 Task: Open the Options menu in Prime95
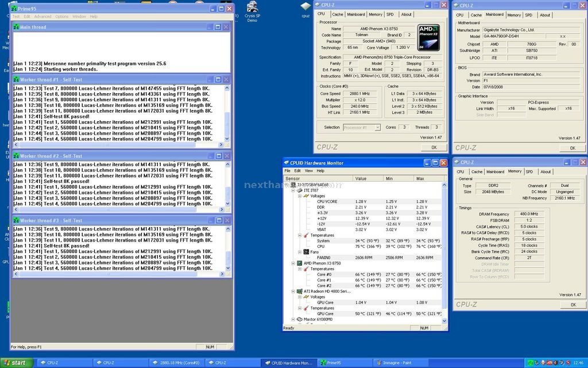pyautogui.click(x=62, y=17)
